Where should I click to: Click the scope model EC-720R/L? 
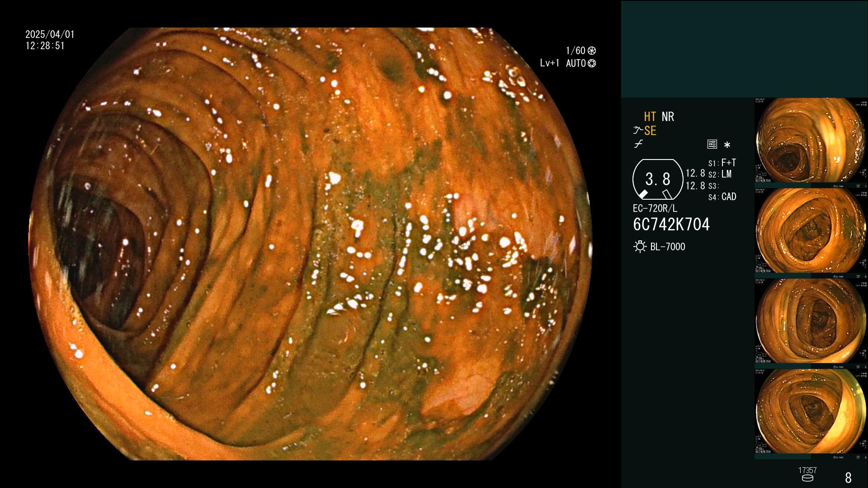655,208
